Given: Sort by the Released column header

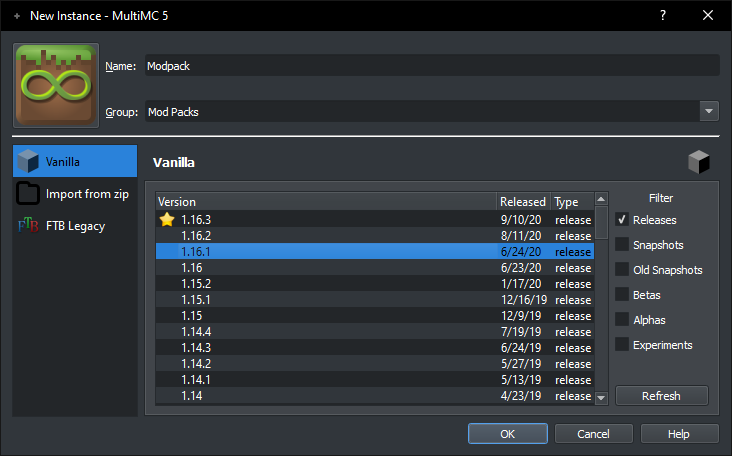Looking at the screenshot, I should point(523,202).
